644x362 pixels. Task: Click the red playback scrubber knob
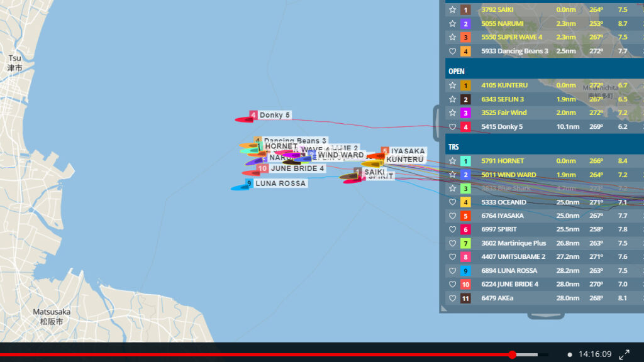pyautogui.click(x=512, y=355)
